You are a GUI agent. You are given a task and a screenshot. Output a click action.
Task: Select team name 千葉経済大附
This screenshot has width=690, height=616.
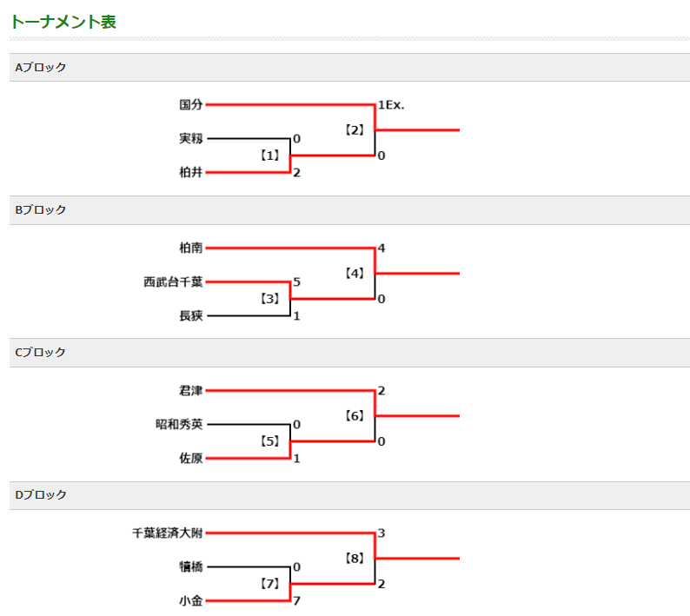(167, 533)
